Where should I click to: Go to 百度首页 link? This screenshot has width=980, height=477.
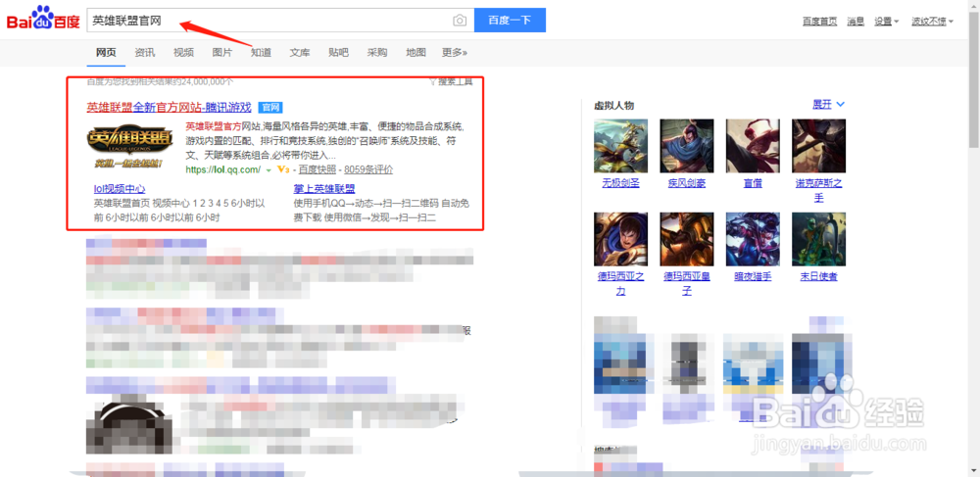point(819,22)
